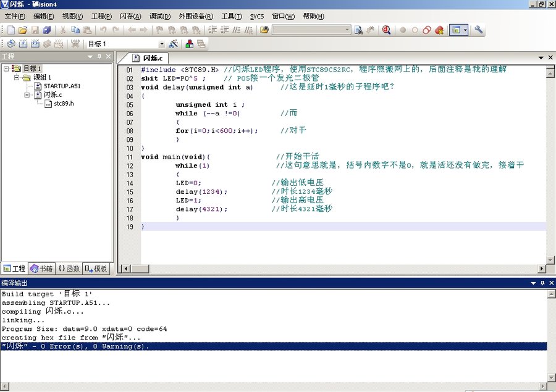Click the Manage components colored blocks icon
Viewport: 556px width, 392px height.
pyautogui.click(x=189, y=44)
